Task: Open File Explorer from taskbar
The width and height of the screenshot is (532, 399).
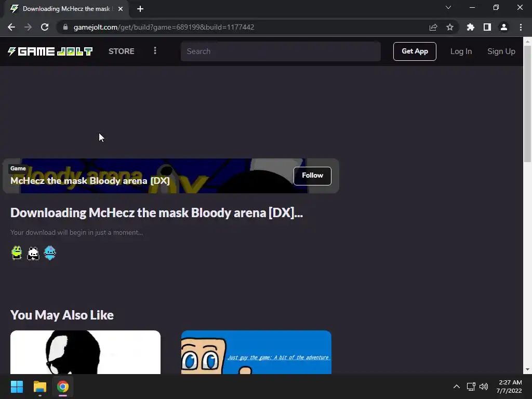Action: [39, 387]
